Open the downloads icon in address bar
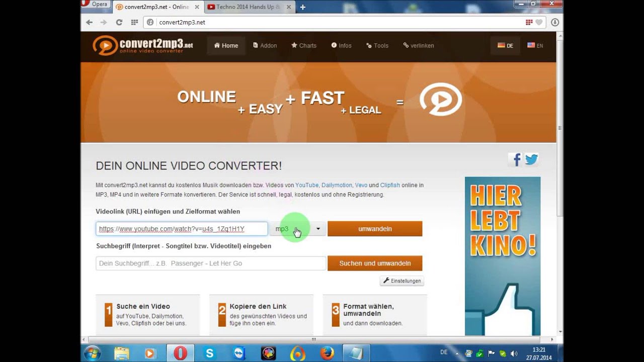Image resolution: width=644 pixels, height=362 pixels. pos(555,22)
